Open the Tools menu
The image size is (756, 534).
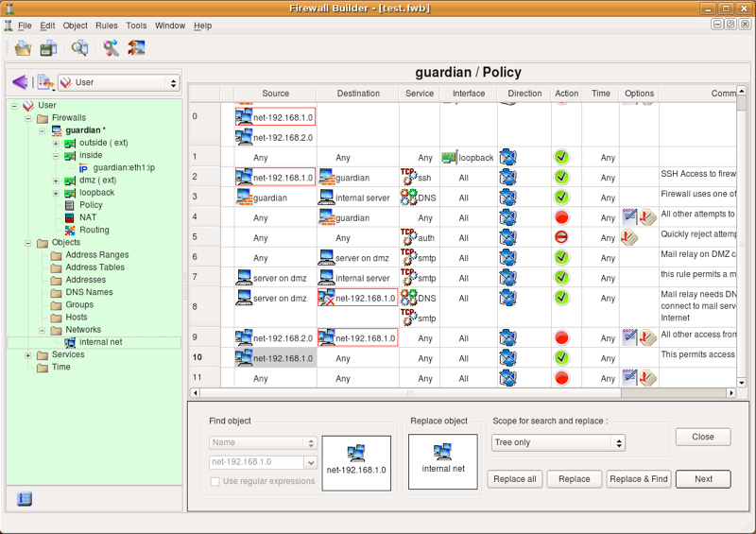click(136, 26)
